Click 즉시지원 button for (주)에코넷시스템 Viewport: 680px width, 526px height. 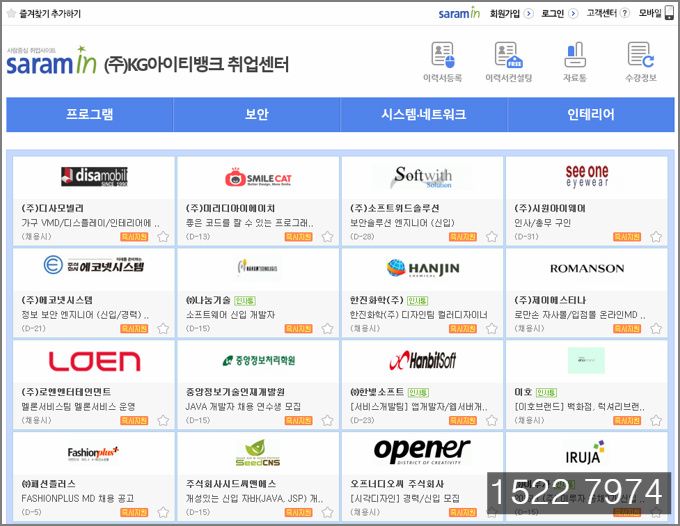(x=134, y=329)
